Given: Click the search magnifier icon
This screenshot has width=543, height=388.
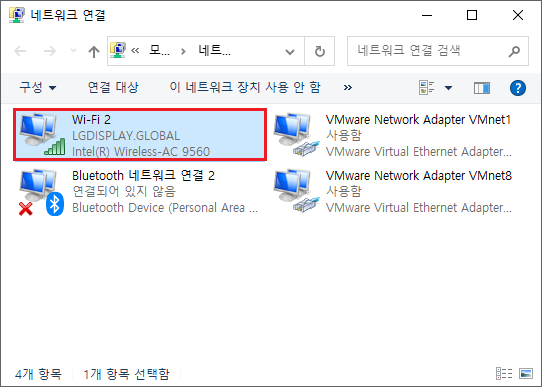Looking at the screenshot, I should coord(514,51).
